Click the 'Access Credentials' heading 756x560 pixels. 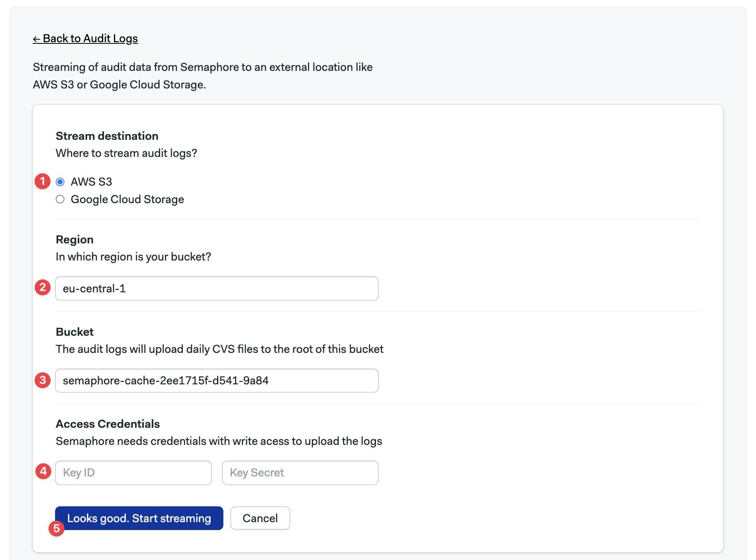[108, 424]
